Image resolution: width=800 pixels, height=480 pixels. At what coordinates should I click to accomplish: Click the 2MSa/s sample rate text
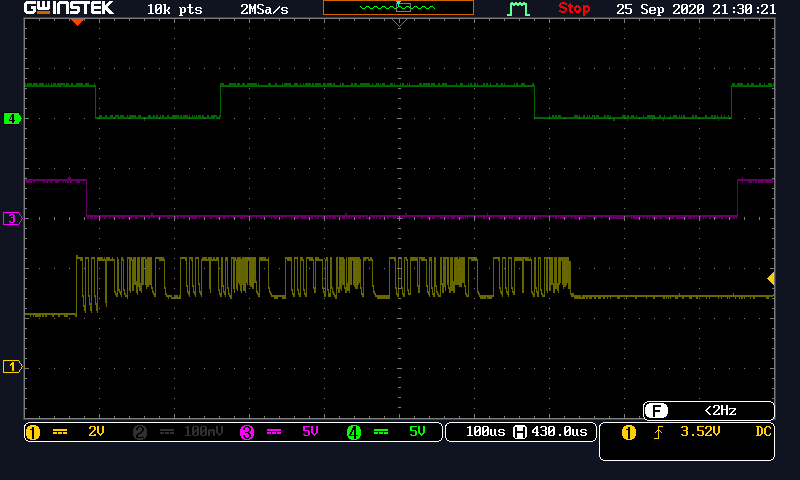(264, 10)
